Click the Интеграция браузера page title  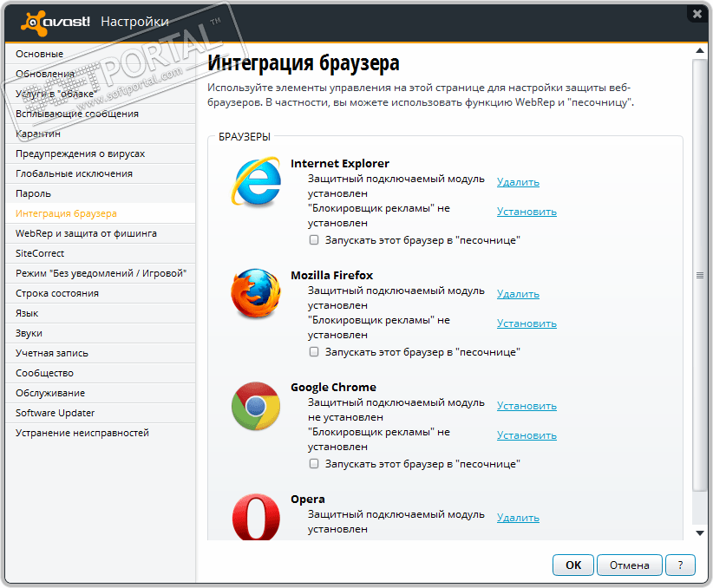click(304, 63)
